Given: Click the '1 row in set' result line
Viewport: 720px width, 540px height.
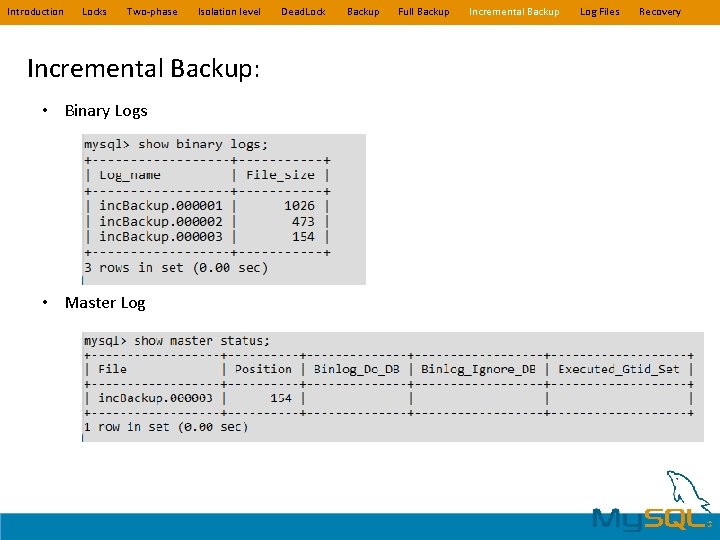Looking at the screenshot, I should pos(166,427).
